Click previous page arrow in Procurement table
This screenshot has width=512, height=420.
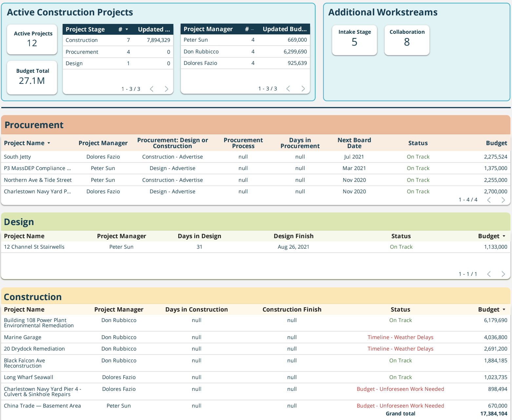coord(489,200)
